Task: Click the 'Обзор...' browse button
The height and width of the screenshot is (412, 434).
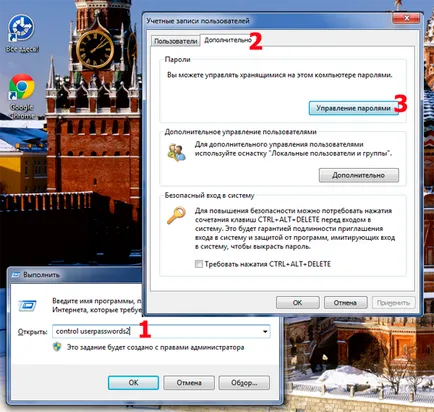Action: (244, 382)
